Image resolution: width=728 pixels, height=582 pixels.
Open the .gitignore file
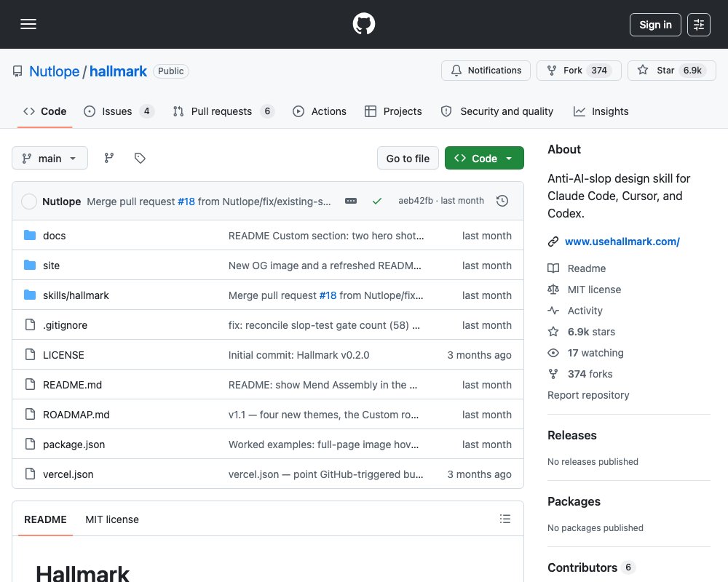[x=65, y=325]
